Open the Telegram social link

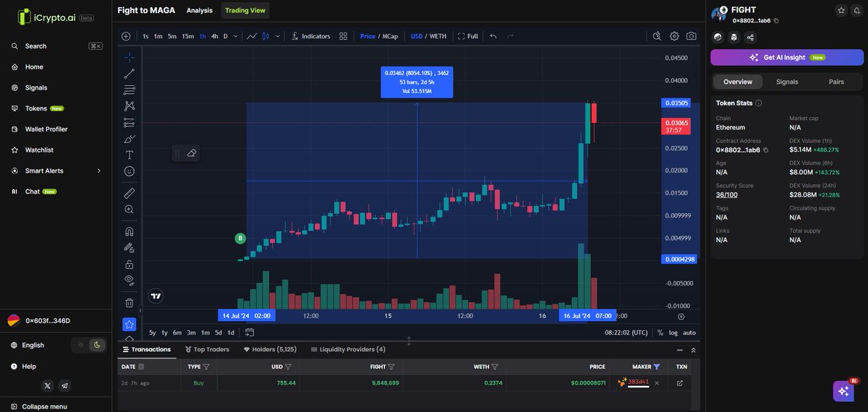(64, 386)
